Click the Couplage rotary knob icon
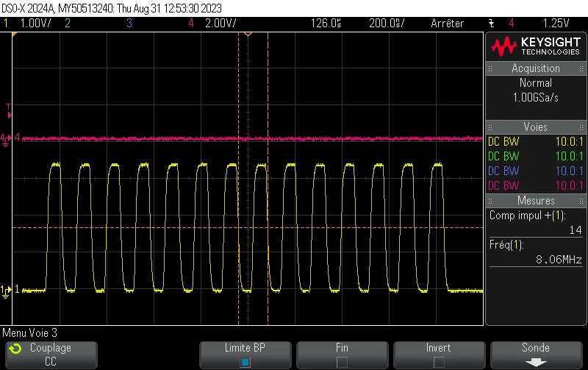 tap(15, 349)
